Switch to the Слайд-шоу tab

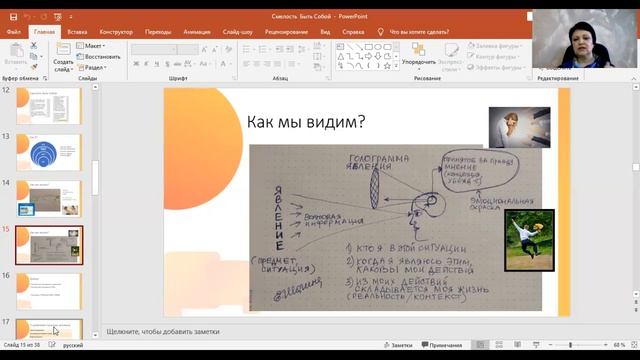(x=238, y=32)
